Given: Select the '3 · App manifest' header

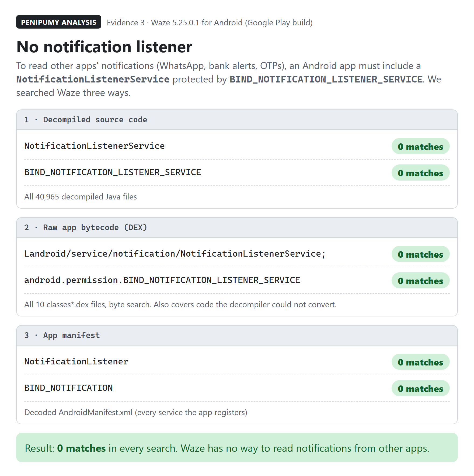Looking at the screenshot, I should 237,335.
